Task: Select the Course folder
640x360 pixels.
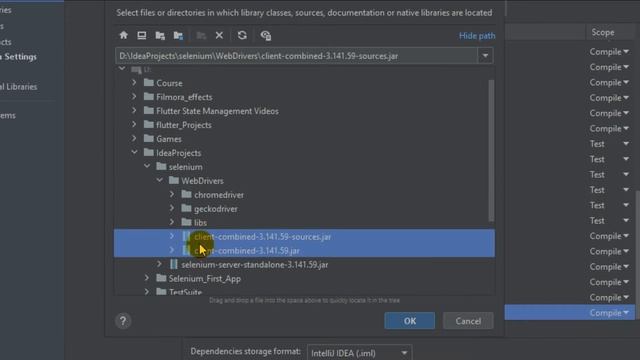Action: 169,83
